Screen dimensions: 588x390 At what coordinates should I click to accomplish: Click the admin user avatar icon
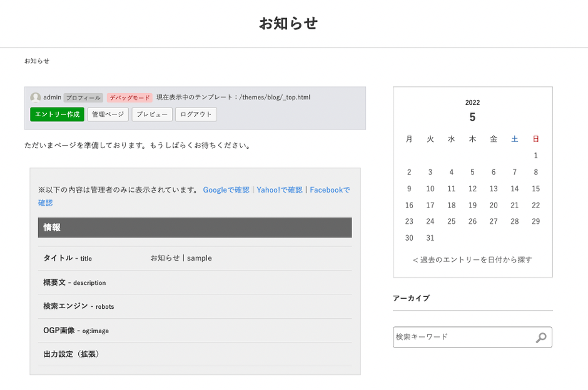coord(36,97)
